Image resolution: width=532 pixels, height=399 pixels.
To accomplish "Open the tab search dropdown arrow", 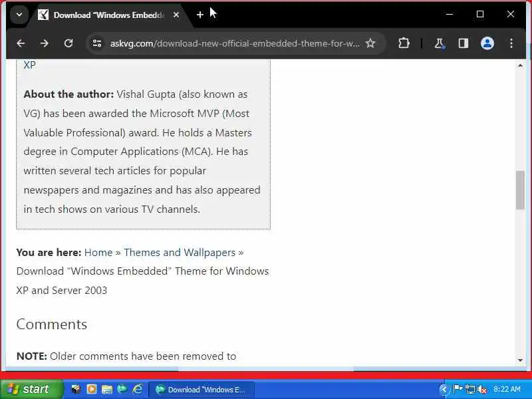I will (19, 15).
